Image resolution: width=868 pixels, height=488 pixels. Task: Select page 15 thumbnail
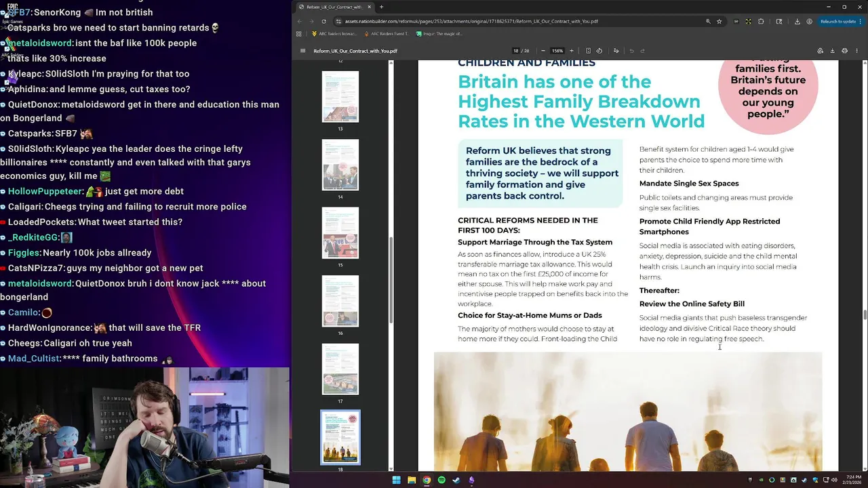point(340,233)
